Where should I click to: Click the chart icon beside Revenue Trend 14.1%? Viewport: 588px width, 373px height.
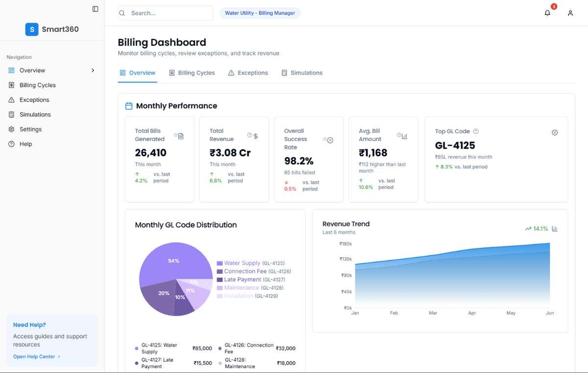tap(554, 228)
